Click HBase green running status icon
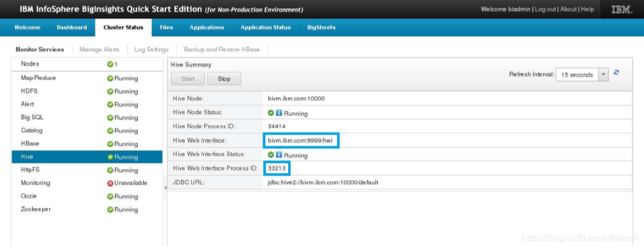Screen dimensions: 644x248 (110, 144)
